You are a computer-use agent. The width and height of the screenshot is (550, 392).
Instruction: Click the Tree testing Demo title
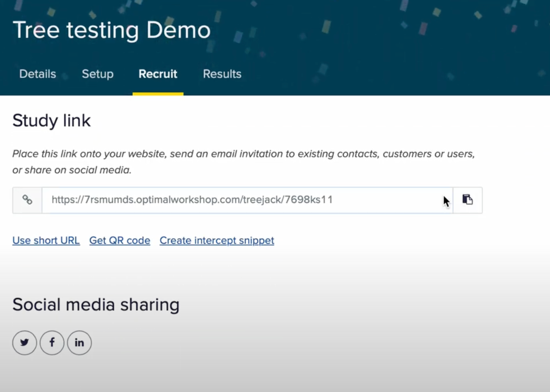click(x=112, y=30)
